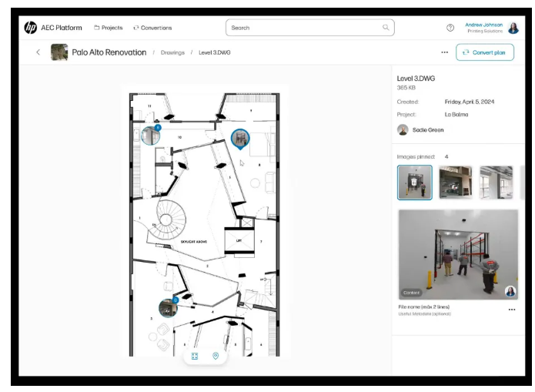Screen dimensions: 535x392
Task: Select the photo pin at top left of plan
Action: [150, 136]
